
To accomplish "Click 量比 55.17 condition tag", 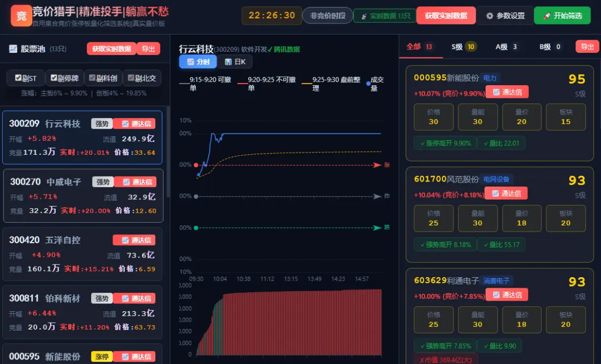I will (x=501, y=244).
